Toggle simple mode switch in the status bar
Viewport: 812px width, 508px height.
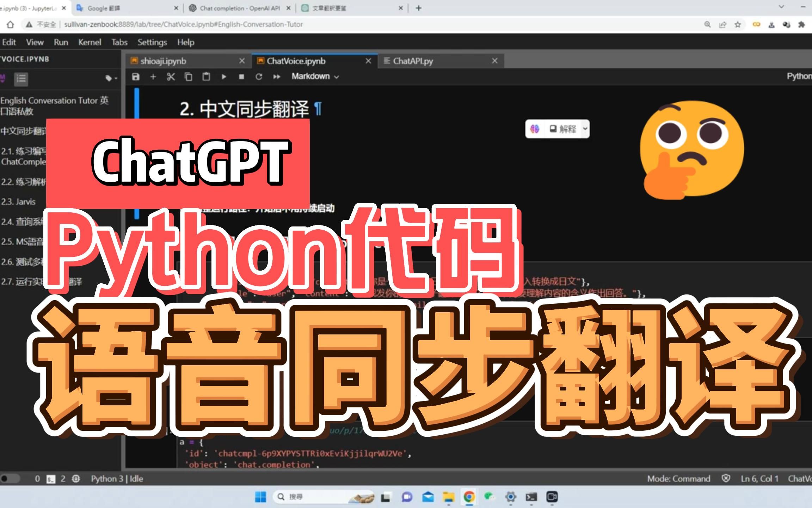click(x=10, y=479)
